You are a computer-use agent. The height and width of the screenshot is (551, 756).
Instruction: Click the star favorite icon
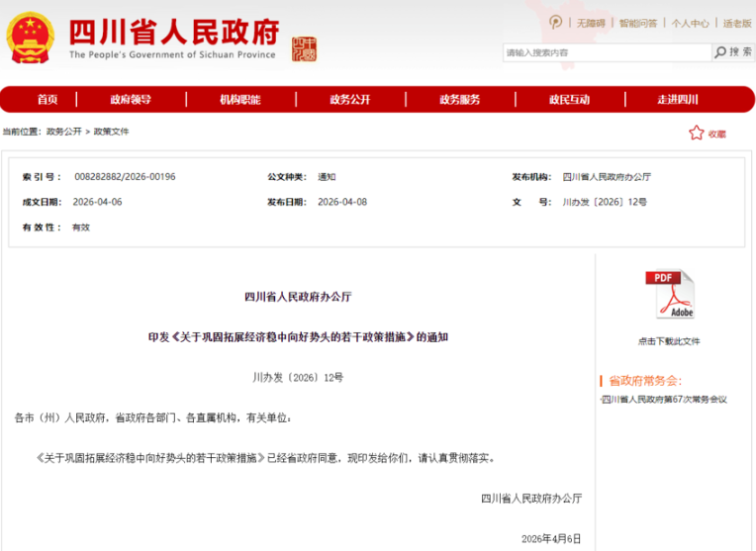coord(697,133)
